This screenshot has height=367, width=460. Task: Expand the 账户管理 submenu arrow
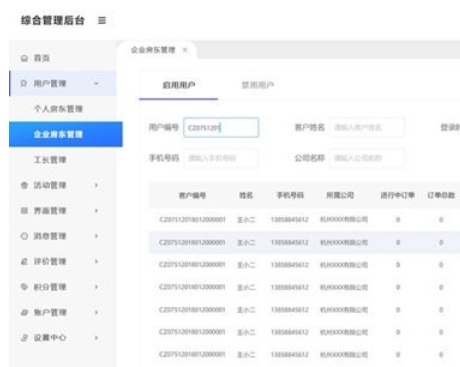click(x=96, y=312)
